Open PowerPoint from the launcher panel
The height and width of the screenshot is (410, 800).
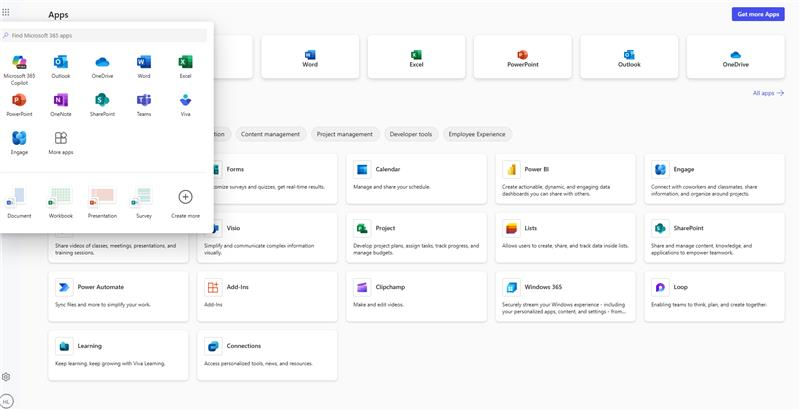(19, 105)
